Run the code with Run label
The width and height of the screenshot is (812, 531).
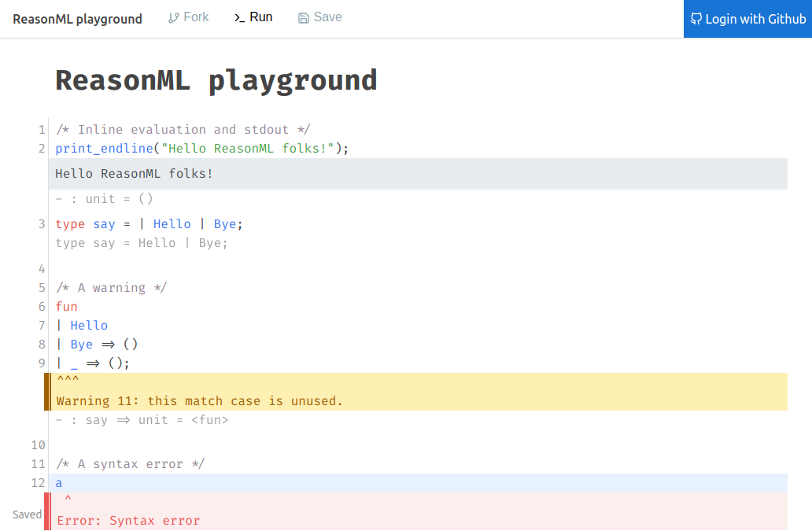click(x=261, y=17)
